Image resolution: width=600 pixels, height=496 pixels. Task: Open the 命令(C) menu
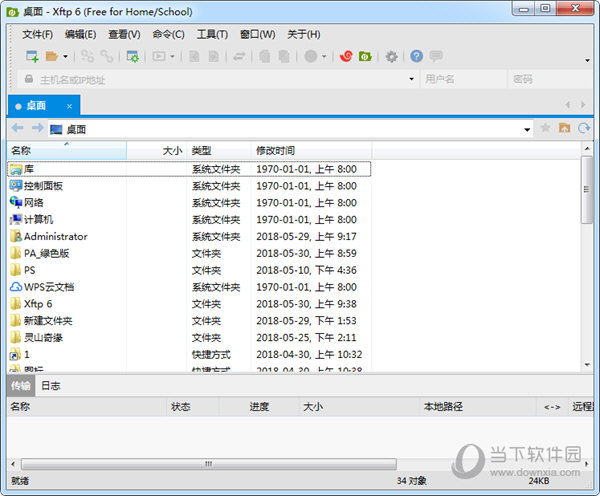pyautogui.click(x=168, y=34)
